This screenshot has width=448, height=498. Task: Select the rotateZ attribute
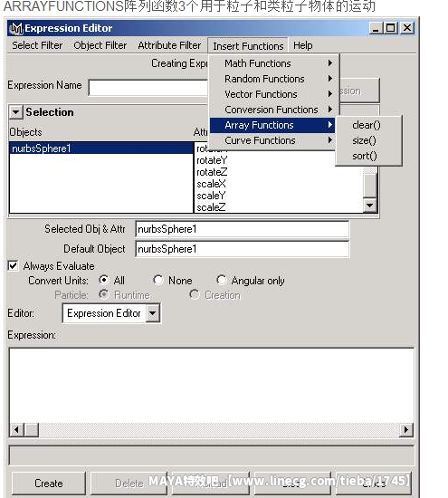point(212,172)
